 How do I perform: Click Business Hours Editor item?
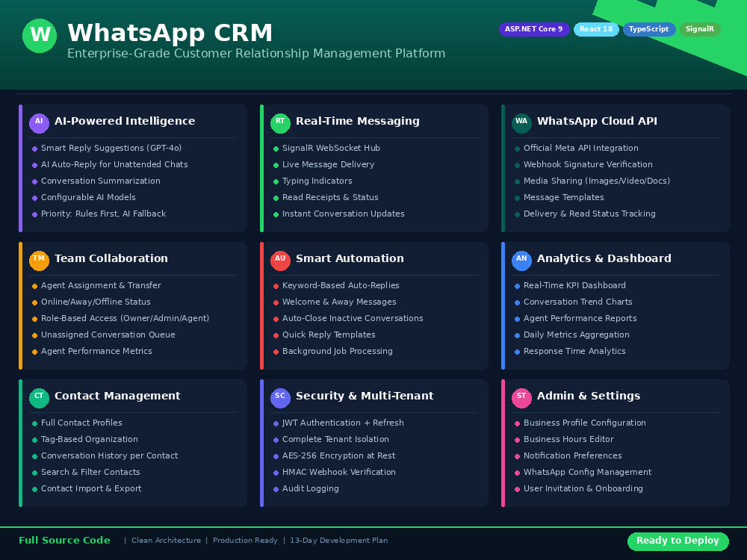[568, 439]
